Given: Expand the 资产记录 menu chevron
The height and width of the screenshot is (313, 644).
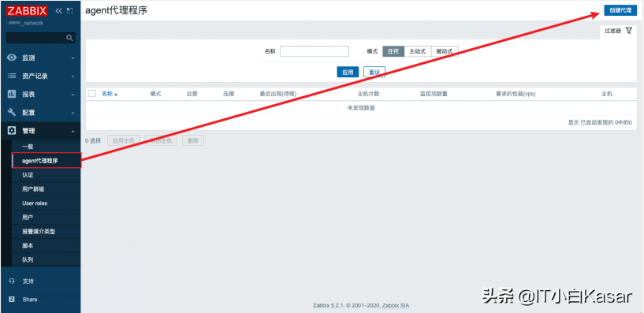Looking at the screenshot, I should click(x=73, y=76).
